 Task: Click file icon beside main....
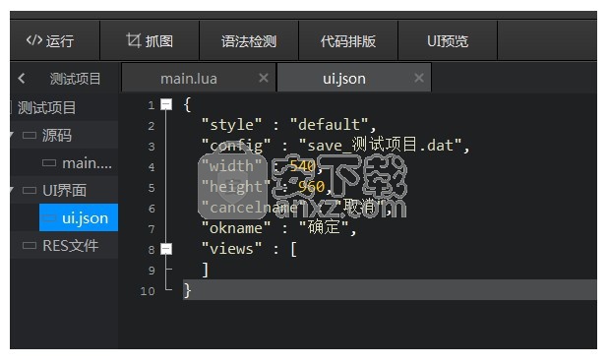(x=49, y=162)
